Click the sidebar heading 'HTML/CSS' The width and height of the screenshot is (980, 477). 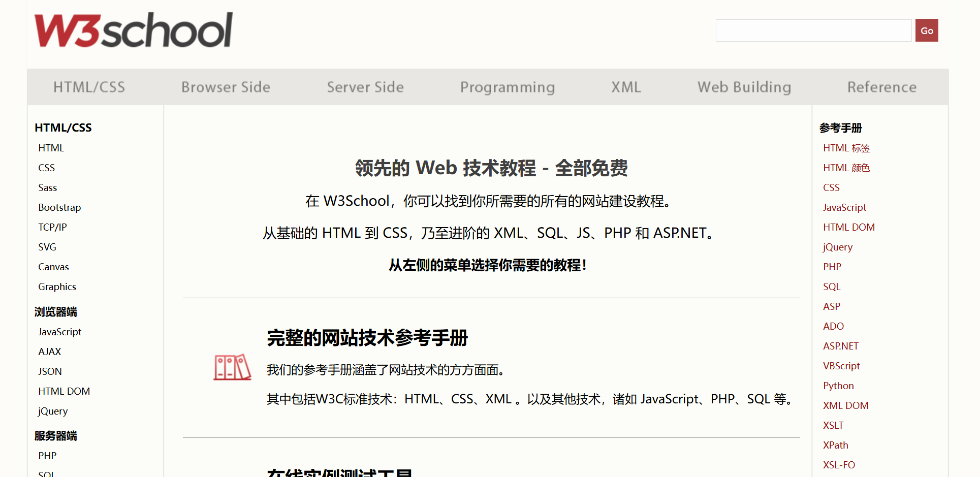(63, 128)
